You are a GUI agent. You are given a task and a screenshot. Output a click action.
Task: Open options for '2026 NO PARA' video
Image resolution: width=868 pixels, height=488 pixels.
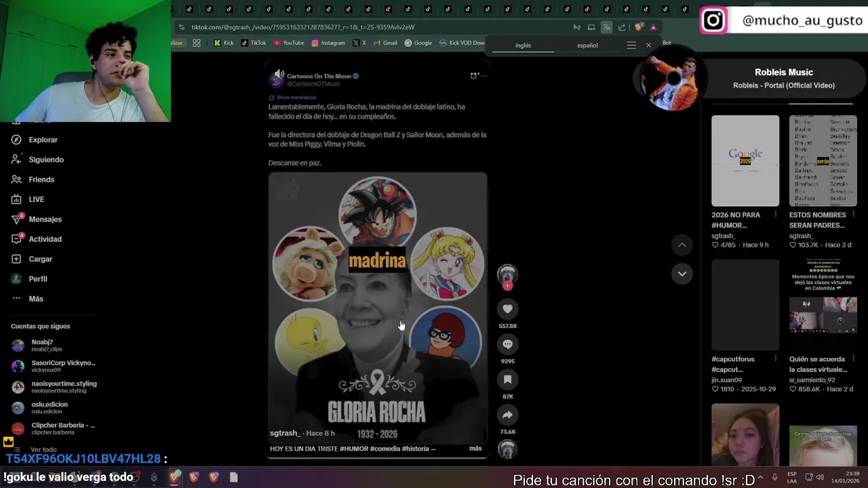click(x=776, y=215)
